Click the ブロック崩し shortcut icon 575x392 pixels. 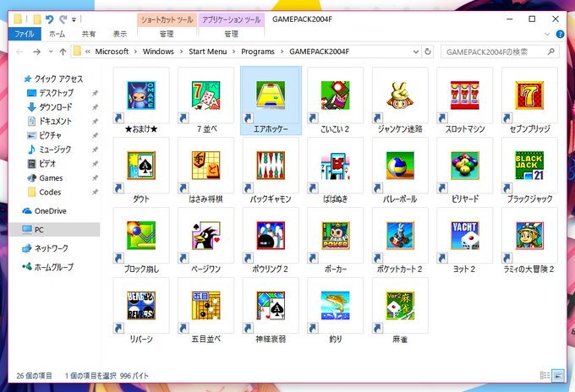pos(141,236)
